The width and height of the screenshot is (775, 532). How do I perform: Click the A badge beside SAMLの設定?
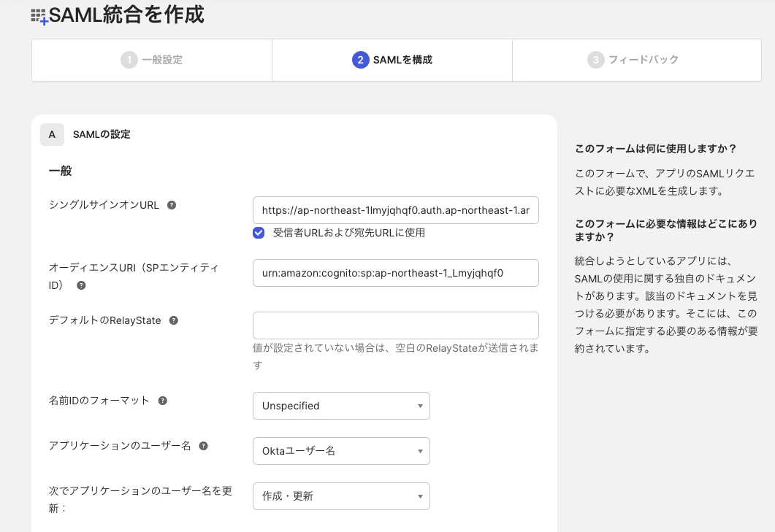[x=52, y=134]
